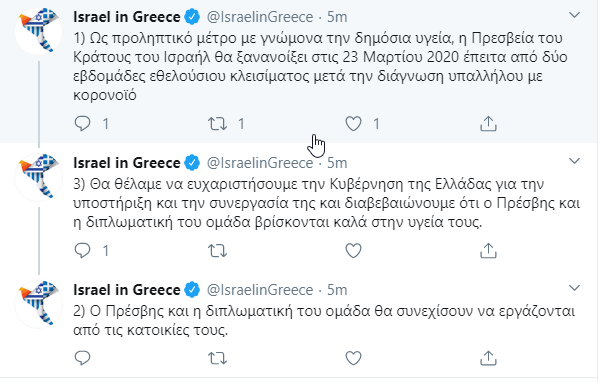Like the tweet numbered 2) about residences
Viewport: 607px width, 382px height.
click(353, 358)
